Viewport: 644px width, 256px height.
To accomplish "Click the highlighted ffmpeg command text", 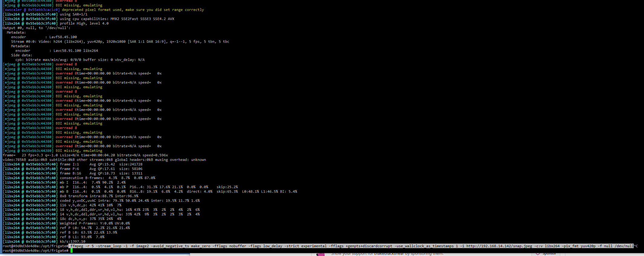I will 352,246.
